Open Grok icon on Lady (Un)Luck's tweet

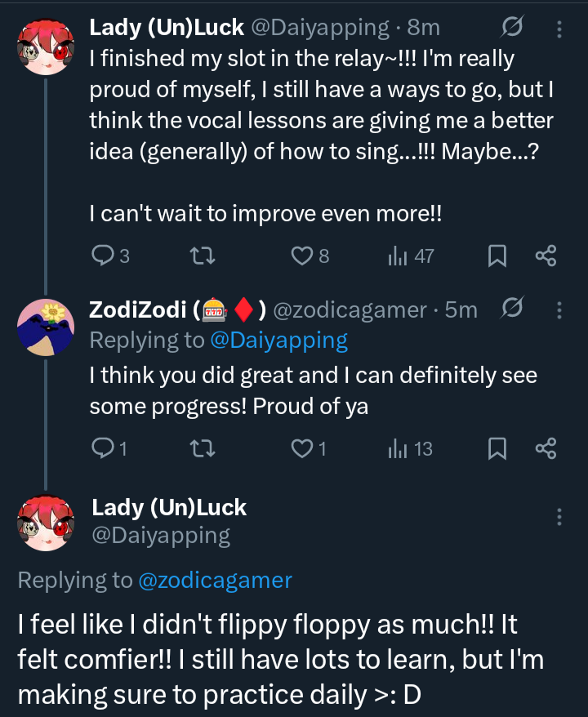(512, 29)
